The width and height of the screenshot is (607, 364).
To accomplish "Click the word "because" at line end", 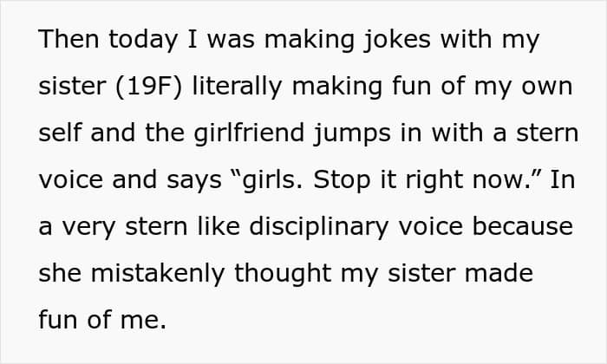I will 523,226.
